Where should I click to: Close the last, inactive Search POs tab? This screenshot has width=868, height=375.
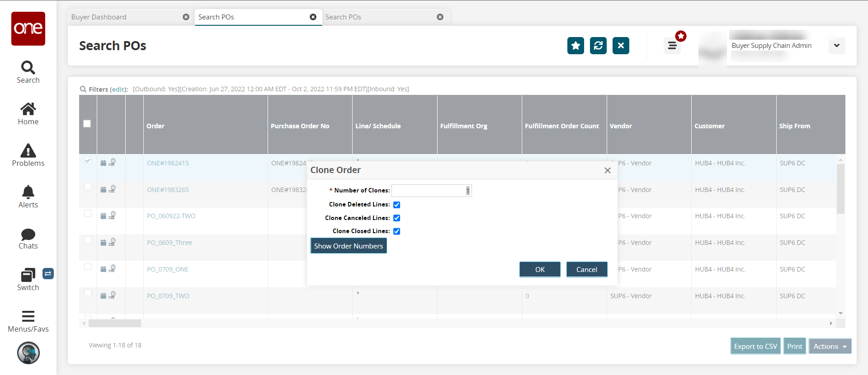coord(440,17)
